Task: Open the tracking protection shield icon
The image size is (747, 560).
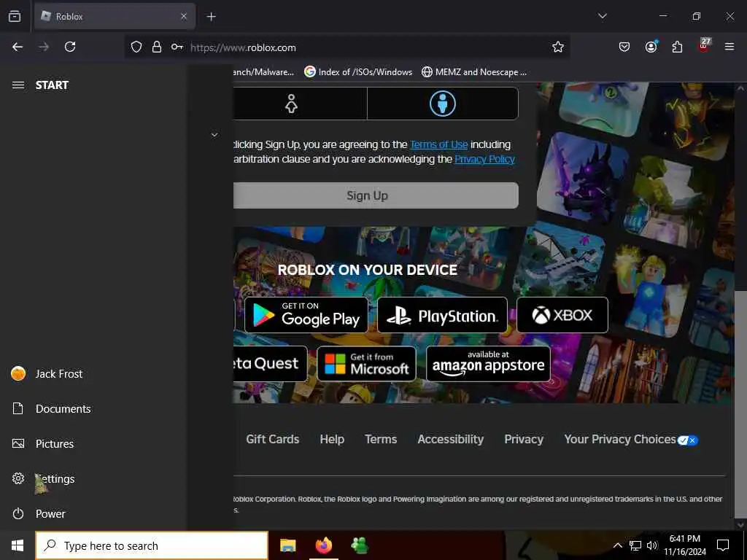Action: pos(136,47)
